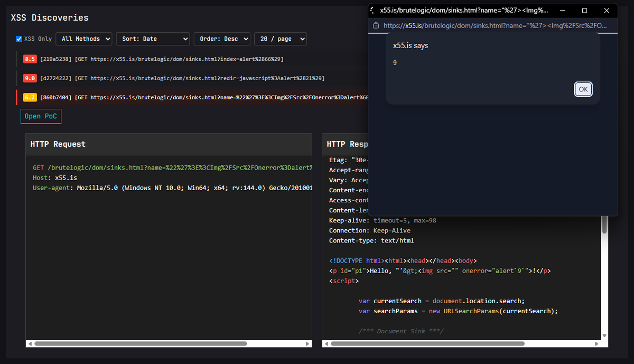The width and height of the screenshot is (634, 364).
Task: Open the Order: Desc dropdown
Action: [x=222, y=39]
